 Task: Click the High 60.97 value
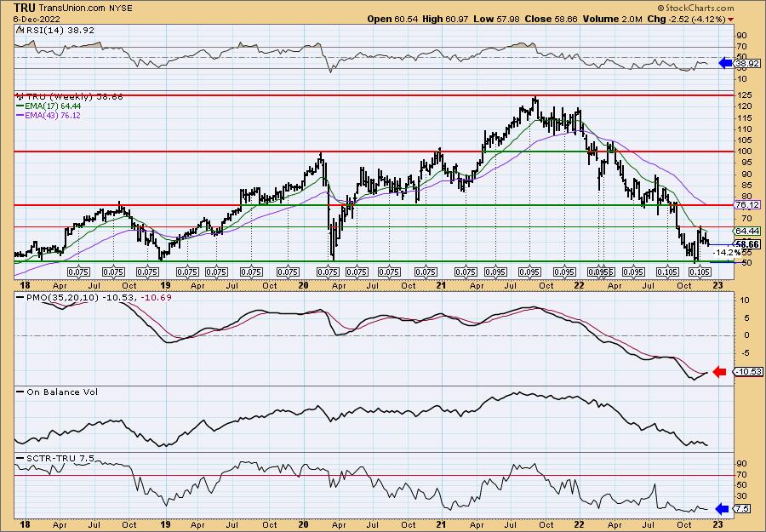[445, 19]
